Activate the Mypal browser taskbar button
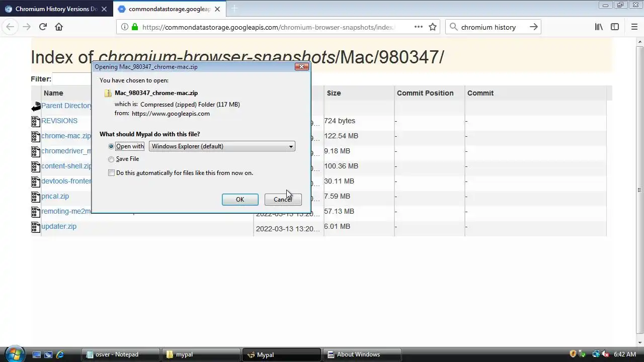644x362 pixels. point(282,354)
